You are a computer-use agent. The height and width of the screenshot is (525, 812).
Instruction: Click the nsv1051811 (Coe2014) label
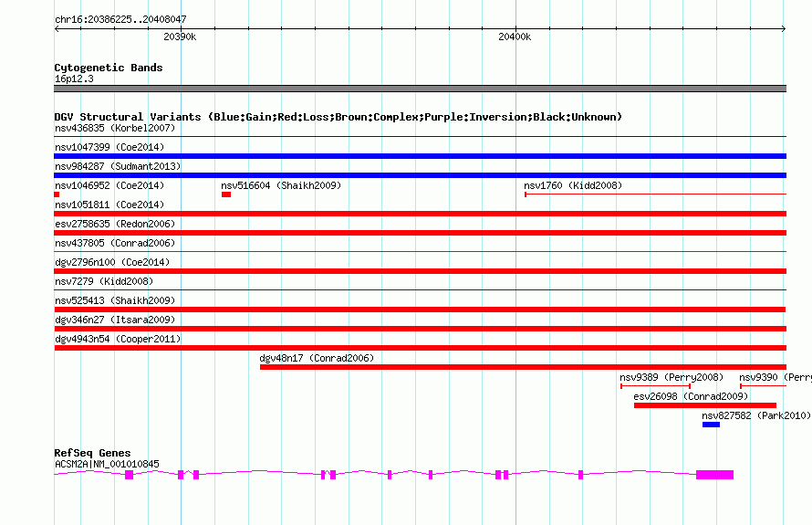point(109,205)
